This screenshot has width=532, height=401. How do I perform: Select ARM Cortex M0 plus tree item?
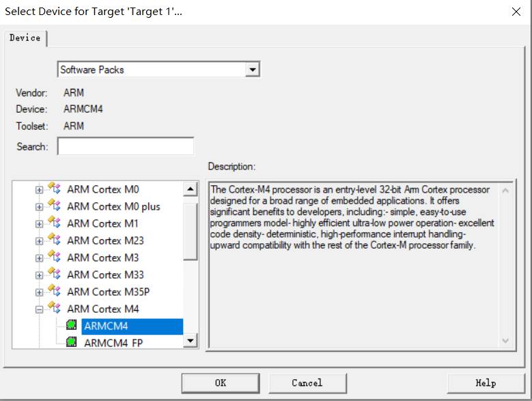[113, 206]
